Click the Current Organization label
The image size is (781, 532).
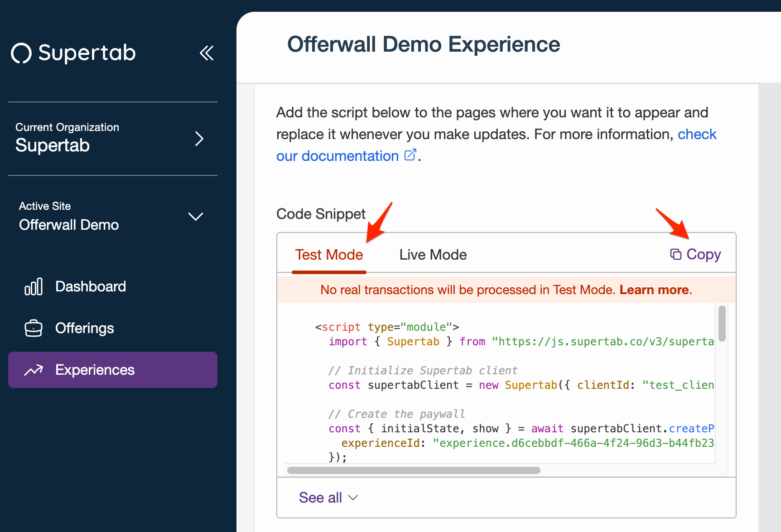coord(67,127)
